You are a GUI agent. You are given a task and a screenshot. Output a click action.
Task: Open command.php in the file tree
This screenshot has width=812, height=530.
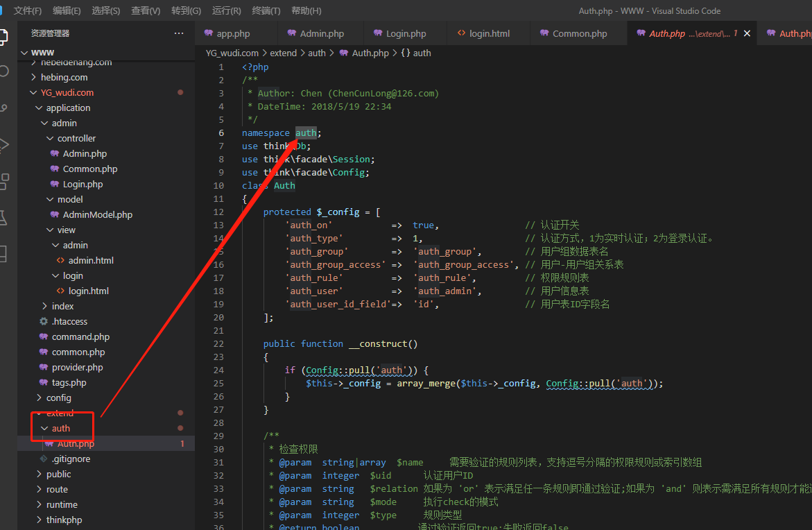[80, 336]
